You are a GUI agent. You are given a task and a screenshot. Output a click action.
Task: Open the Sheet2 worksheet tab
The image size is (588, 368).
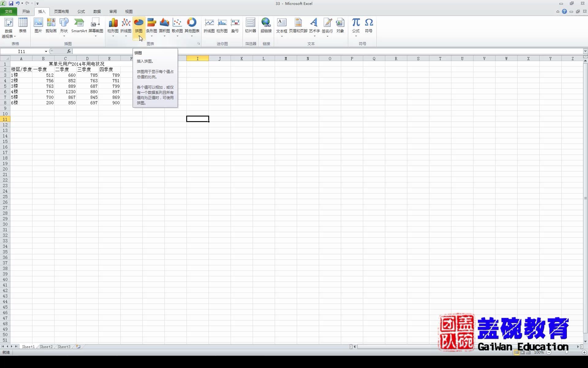[x=46, y=347]
